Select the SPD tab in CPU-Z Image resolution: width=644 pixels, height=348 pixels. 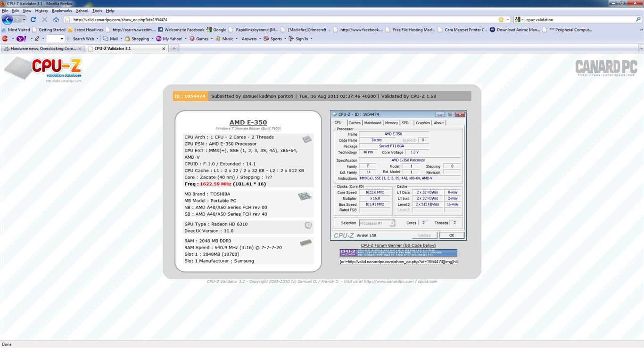[405, 123]
